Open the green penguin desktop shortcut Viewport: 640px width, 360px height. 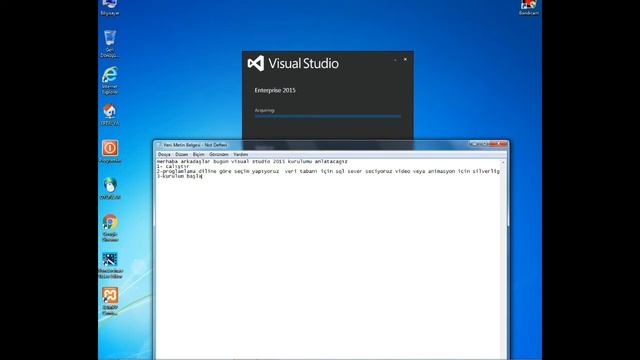110,188
